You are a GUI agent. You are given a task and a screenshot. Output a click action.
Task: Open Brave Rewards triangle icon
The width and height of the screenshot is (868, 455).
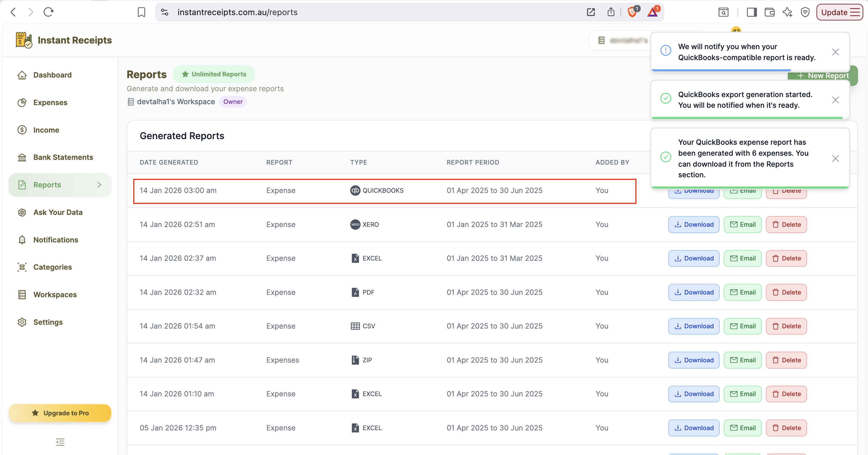653,12
